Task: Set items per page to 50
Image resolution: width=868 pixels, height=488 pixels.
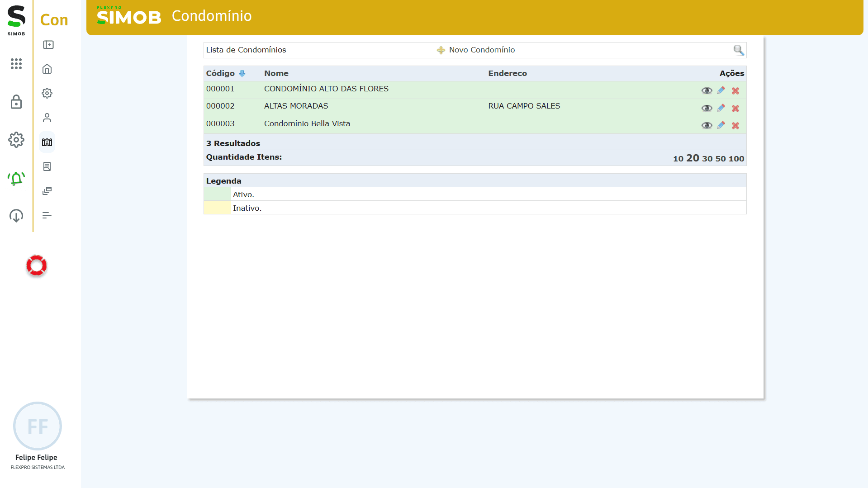Action: coord(720,159)
